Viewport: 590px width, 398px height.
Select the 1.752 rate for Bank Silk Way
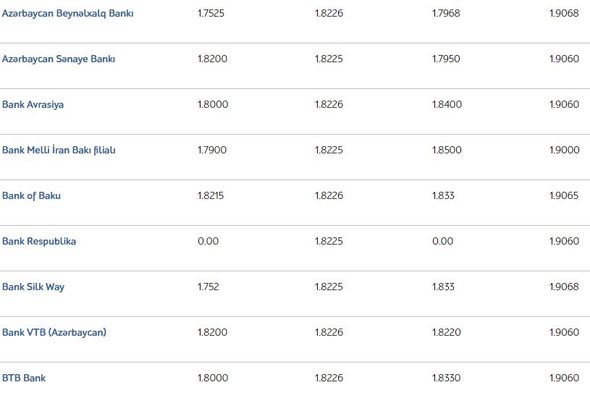coord(208,287)
